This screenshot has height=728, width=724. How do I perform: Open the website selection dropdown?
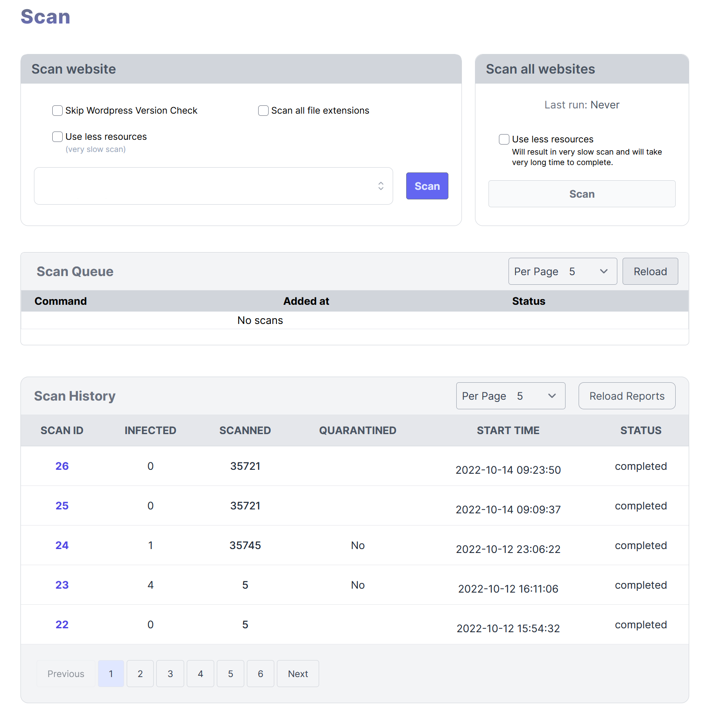213,186
